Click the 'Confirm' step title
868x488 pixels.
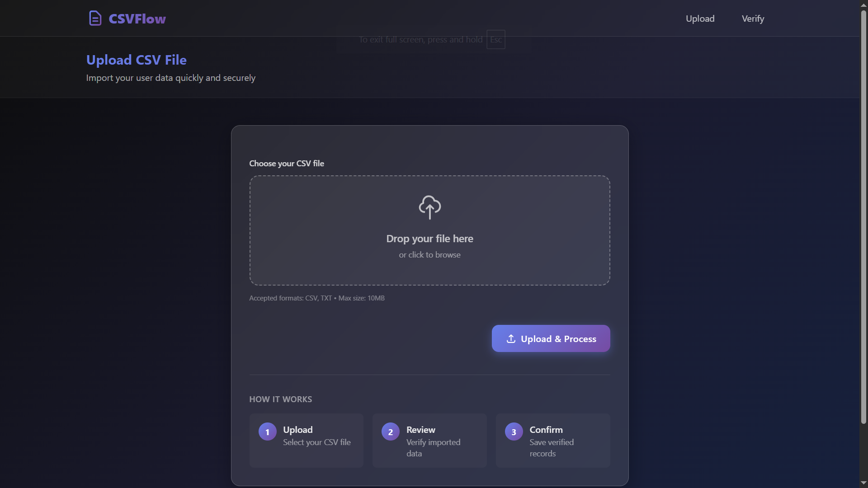pyautogui.click(x=546, y=430)
